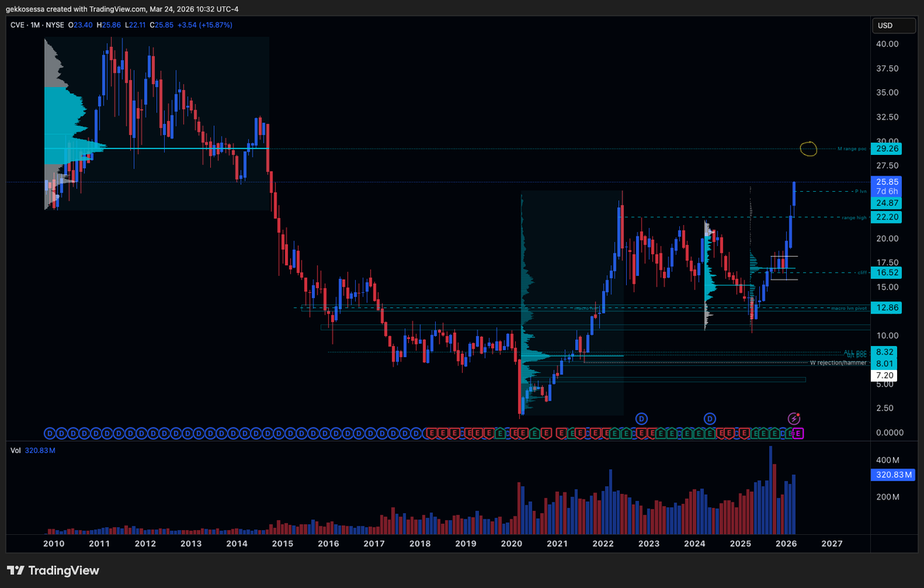Image resolution: width=924 pixels, height=588 pixels.
Task: Click the 'cliff' line text
Action: pyautogui.click(x=862, y=272)
